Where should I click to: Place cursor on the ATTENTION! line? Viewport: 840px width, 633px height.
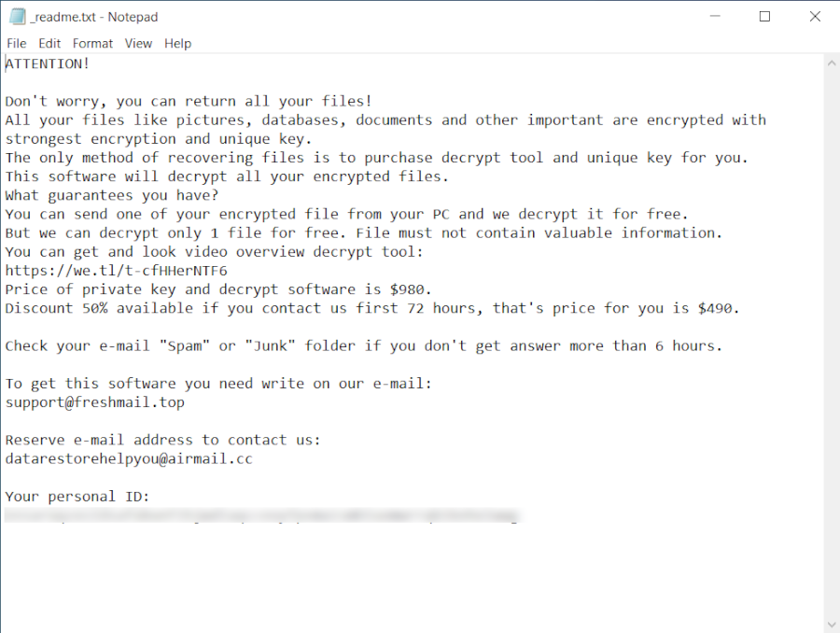click(48, 63)
